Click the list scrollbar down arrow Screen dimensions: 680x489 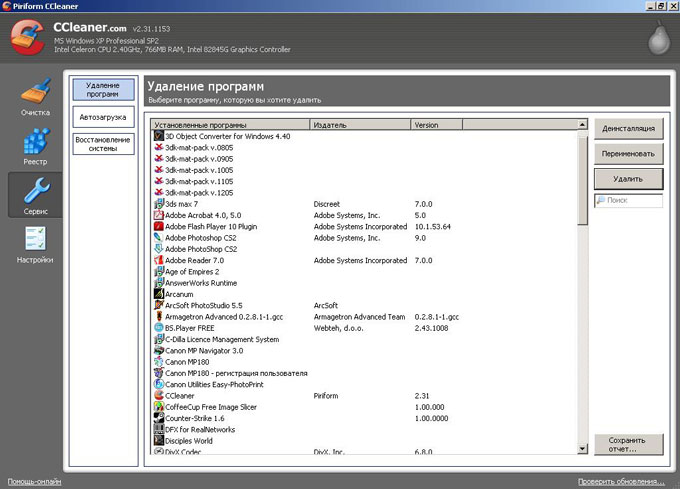tap(582, 449)
